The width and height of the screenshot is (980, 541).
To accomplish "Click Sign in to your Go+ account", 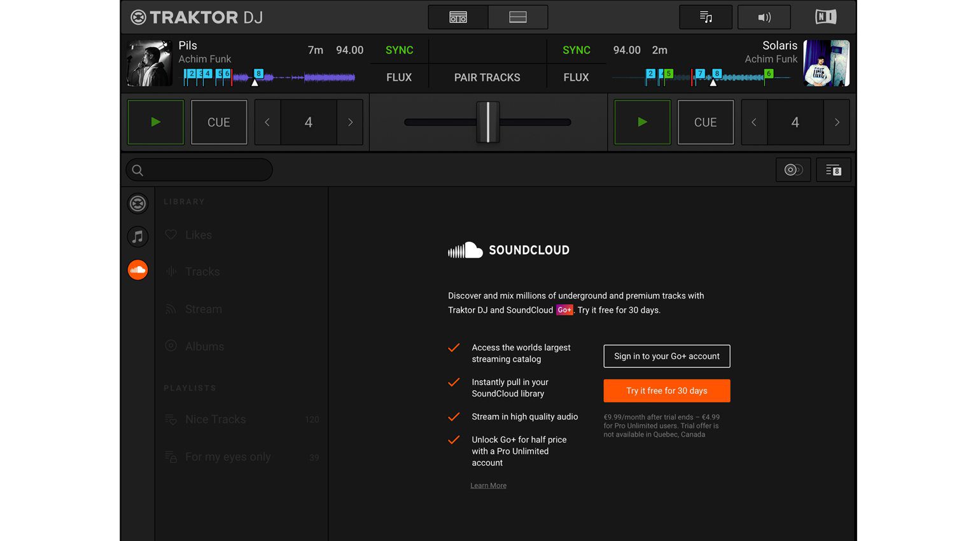I will coord(667,356).
